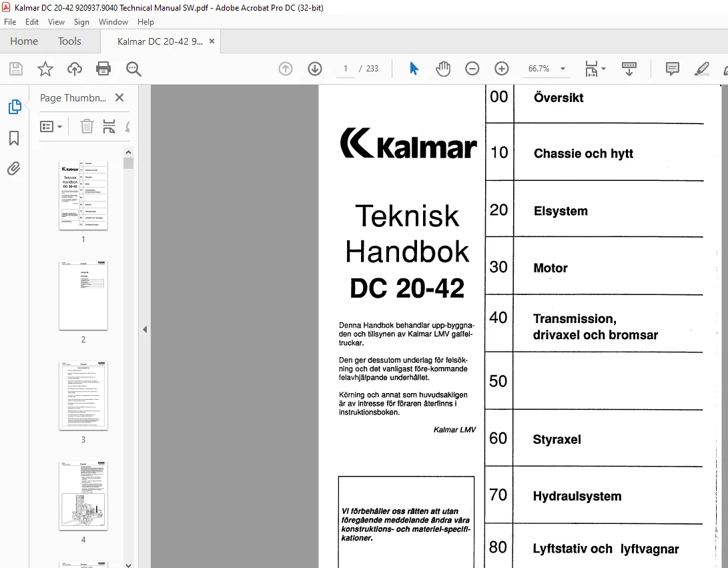The width and height of the screenshot is (728, 568).
Task: Click the cloud upload icon
Action: 74,69
